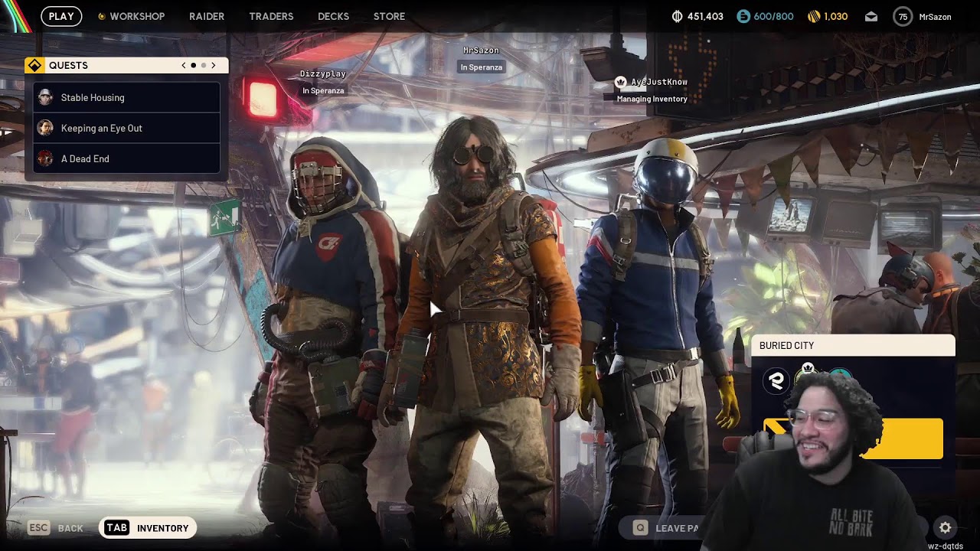Click the A Dead End trader portrait
This screenshot has width=980, height=551.
coord(46,158)
